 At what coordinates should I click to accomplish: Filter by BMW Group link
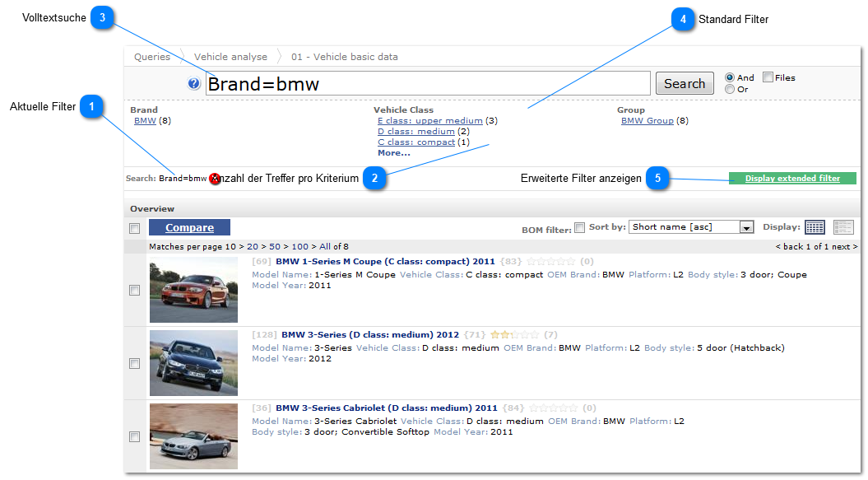click(648, 121)
